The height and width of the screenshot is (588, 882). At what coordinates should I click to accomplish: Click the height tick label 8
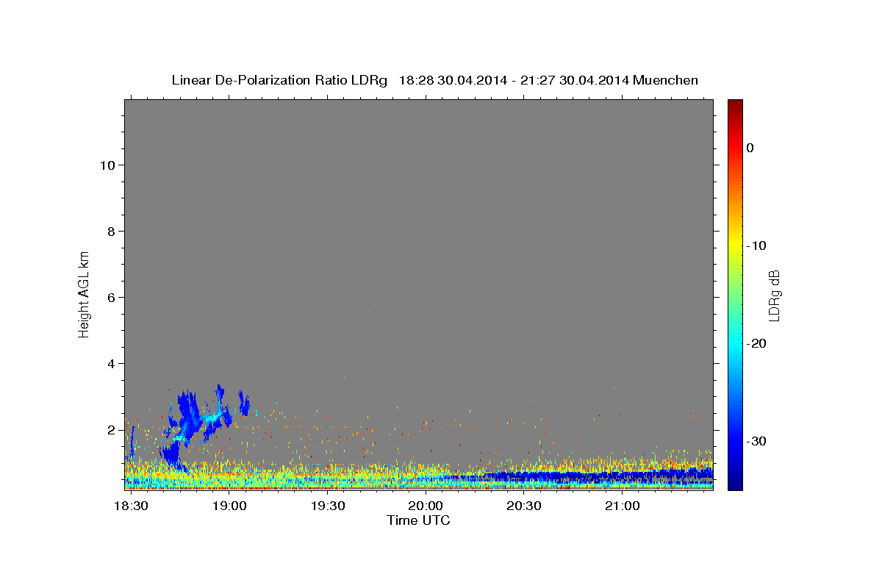click(110, 232)
